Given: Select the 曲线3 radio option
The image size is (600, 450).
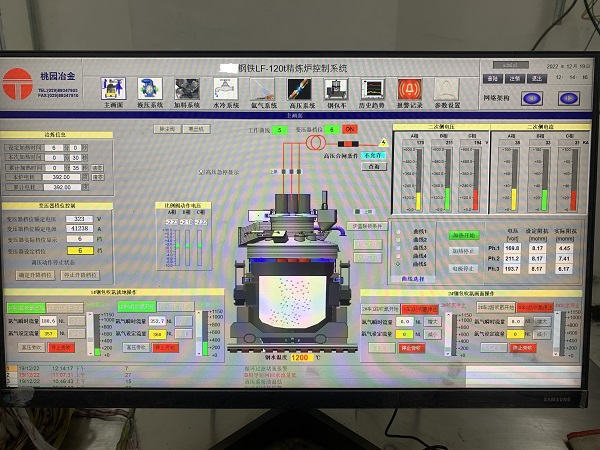Looking at the screenshot, I should point(397,247).
